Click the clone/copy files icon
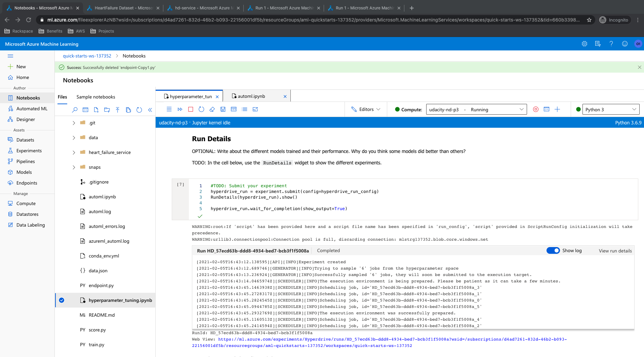This screenshot has width=644, height=357. pos(128,110)
